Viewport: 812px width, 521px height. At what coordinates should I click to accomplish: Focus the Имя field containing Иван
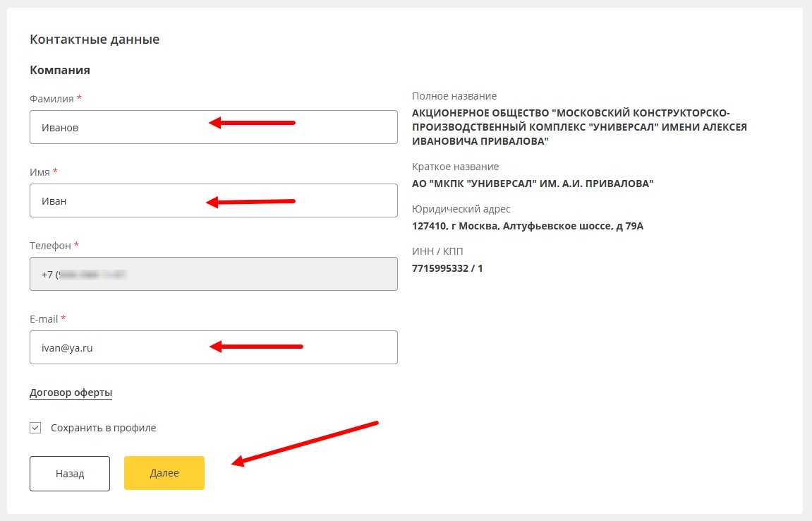tap(213, 200)
